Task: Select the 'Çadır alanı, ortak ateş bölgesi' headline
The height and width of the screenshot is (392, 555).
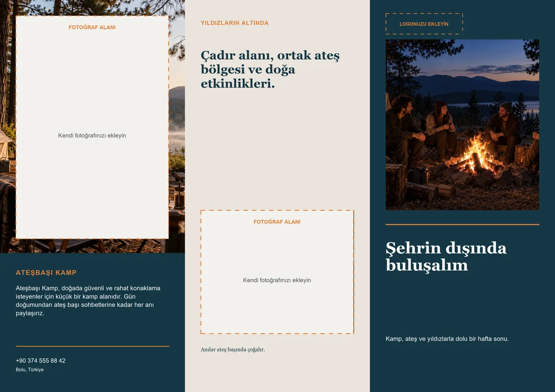Action: (270, 69)
